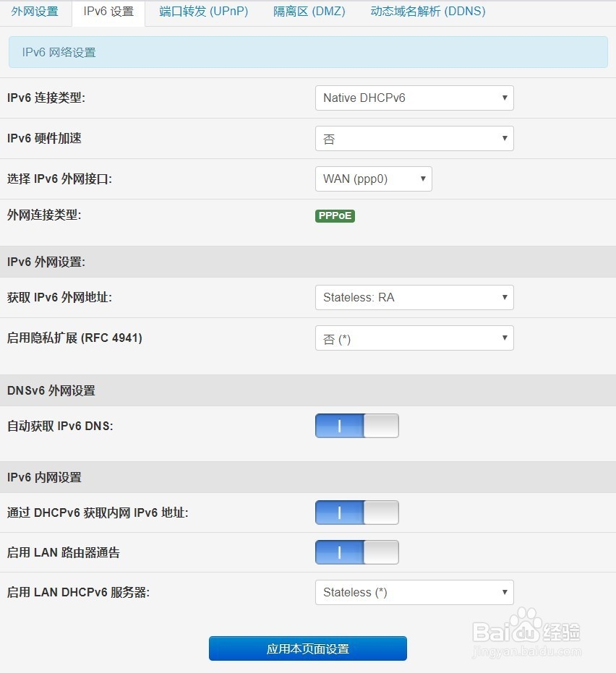The width and height of the screenshot is (616, 673).
Task: Switch to the 外网设置 tab
Action: click(x=35, y=12)
